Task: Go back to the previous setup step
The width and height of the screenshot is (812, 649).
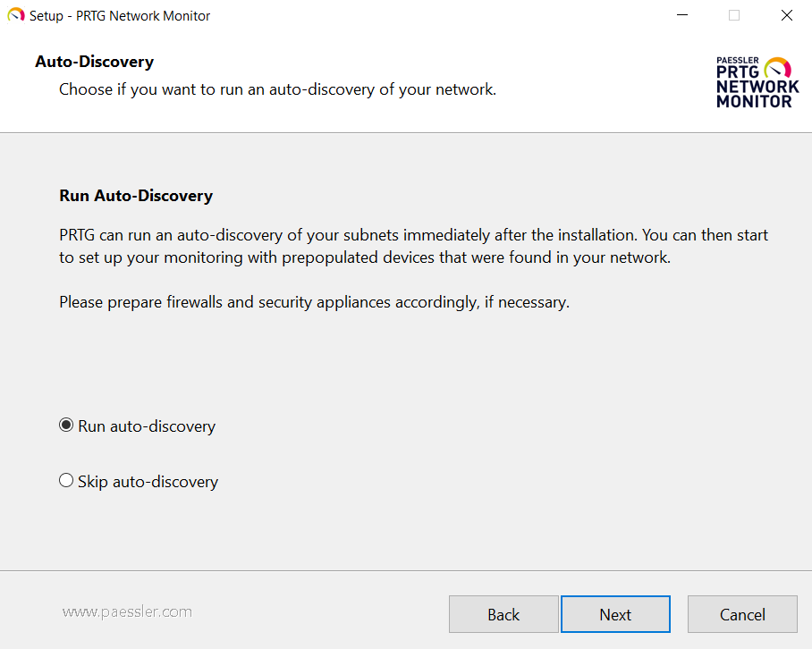Action: (x=503, y=614)
